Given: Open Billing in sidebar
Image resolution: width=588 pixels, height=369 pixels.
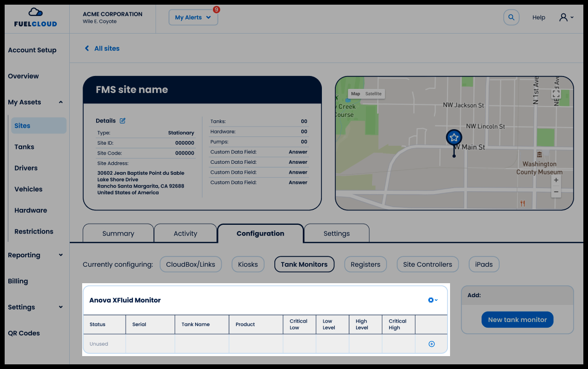Looking at the screenshot, I should tap(18, 281).
